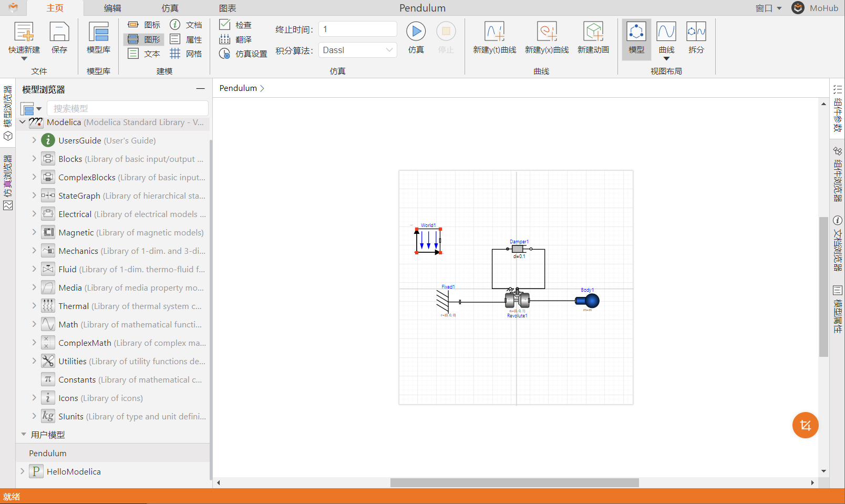Open the Simulation Browser side tab
Viewport: 845px width, 504px height.
(x=8, y=182)
